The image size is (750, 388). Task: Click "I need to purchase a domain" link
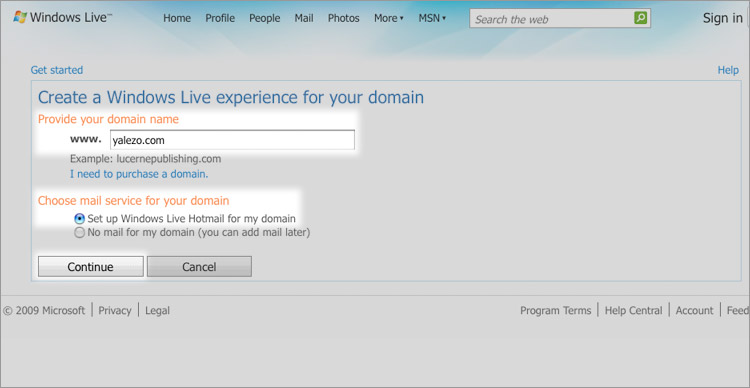click(139, 174)
